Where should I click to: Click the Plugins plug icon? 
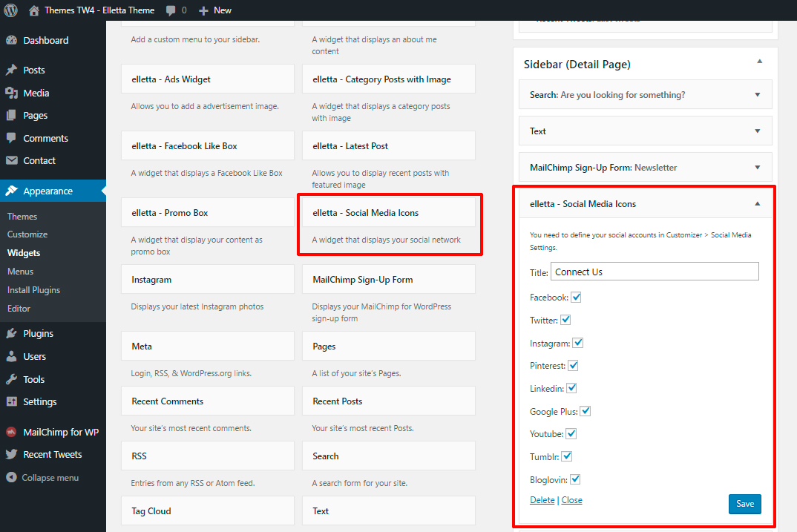point(12,333)
